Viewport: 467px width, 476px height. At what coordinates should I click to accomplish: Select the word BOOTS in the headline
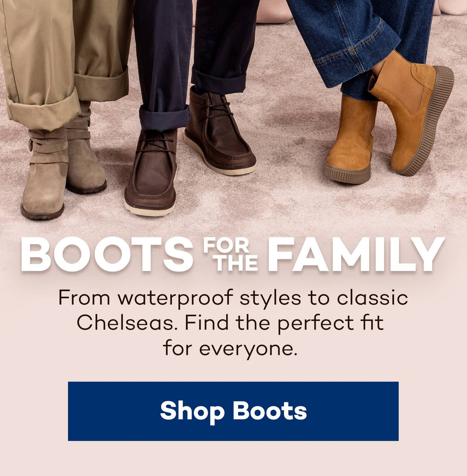click(x=107, y=254)
